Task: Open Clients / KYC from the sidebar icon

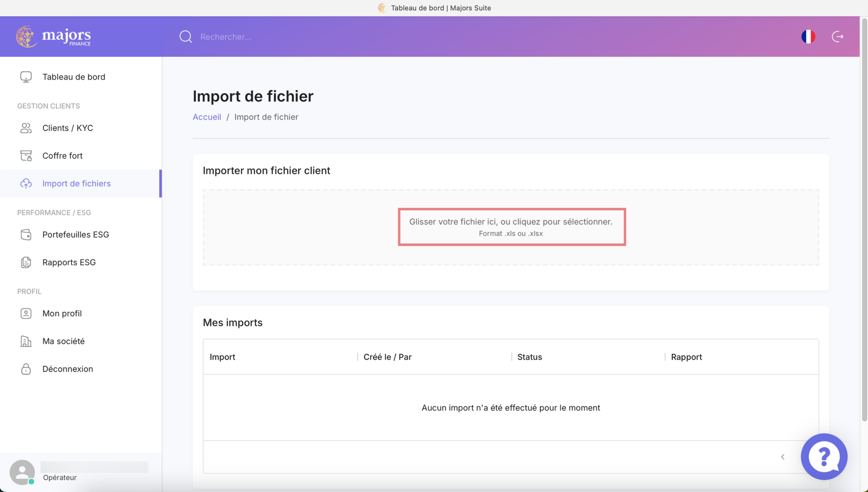Action: click(26, 128)
